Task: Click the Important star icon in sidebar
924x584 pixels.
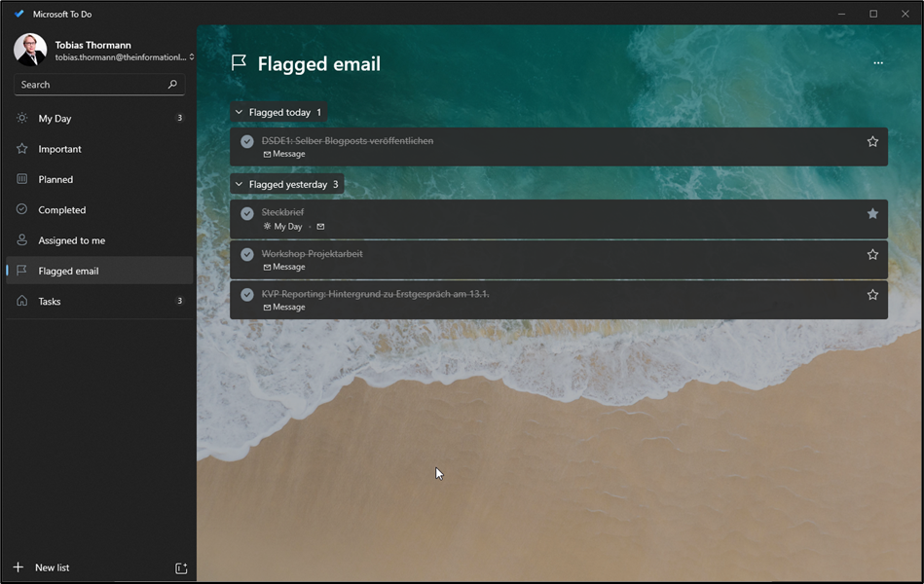Action: (x=21, y=149)
